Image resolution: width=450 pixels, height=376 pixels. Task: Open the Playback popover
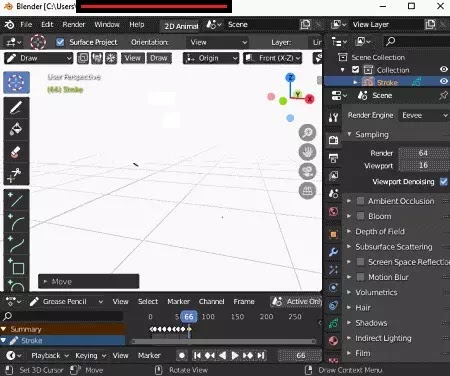pos(50,356)
